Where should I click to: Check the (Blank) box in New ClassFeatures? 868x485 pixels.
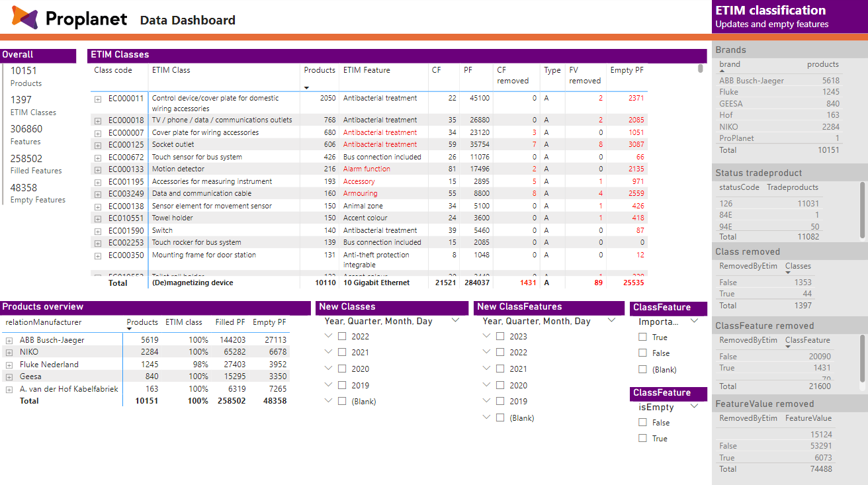(x=500, y=418)
